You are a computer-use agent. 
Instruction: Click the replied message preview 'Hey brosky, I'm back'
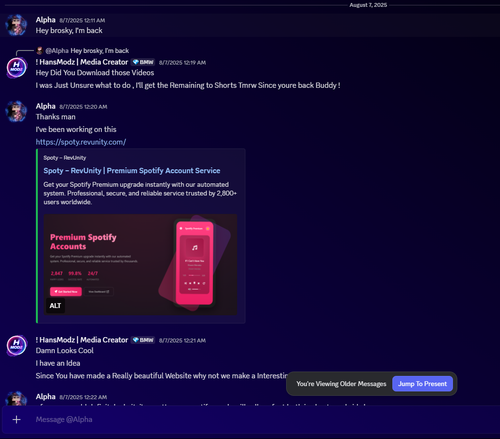pyautogui.click(x=100, y=51)
